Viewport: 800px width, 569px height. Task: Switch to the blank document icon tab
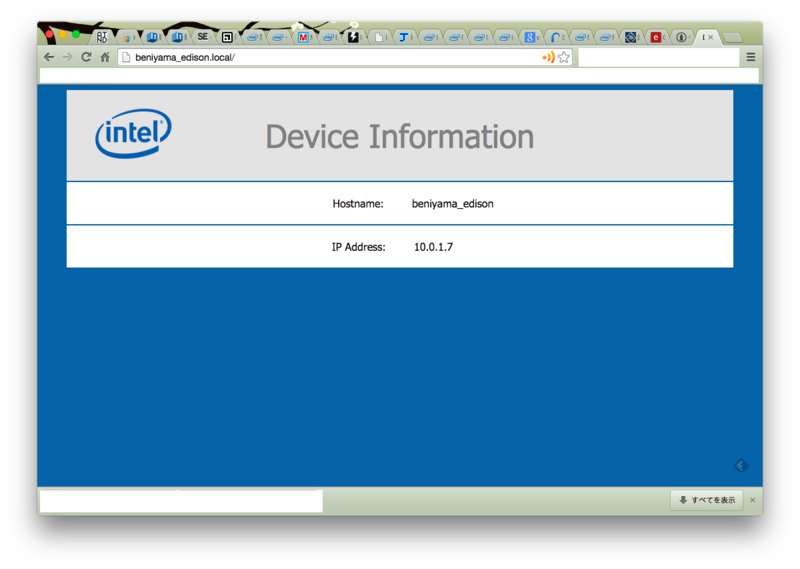point(379,37)
